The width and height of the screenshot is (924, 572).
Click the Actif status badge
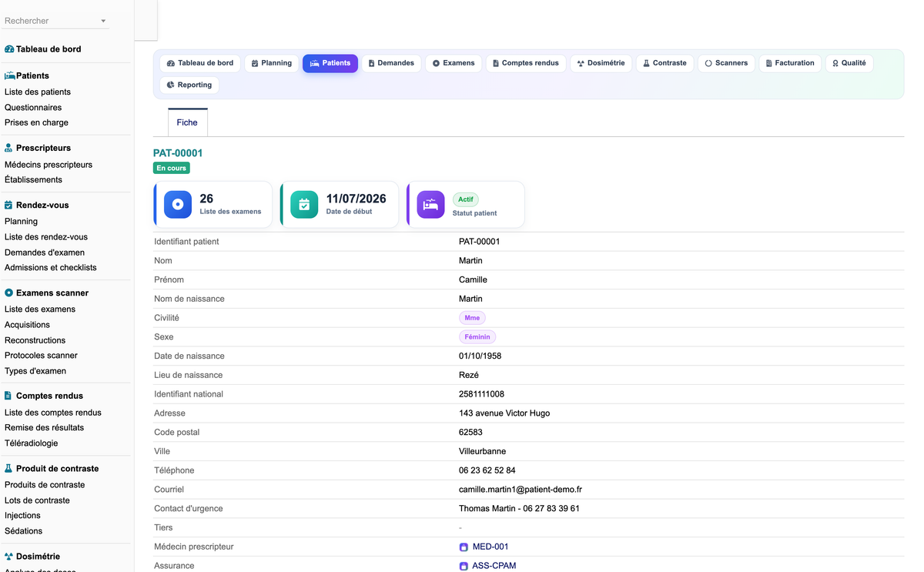point(466,199)
